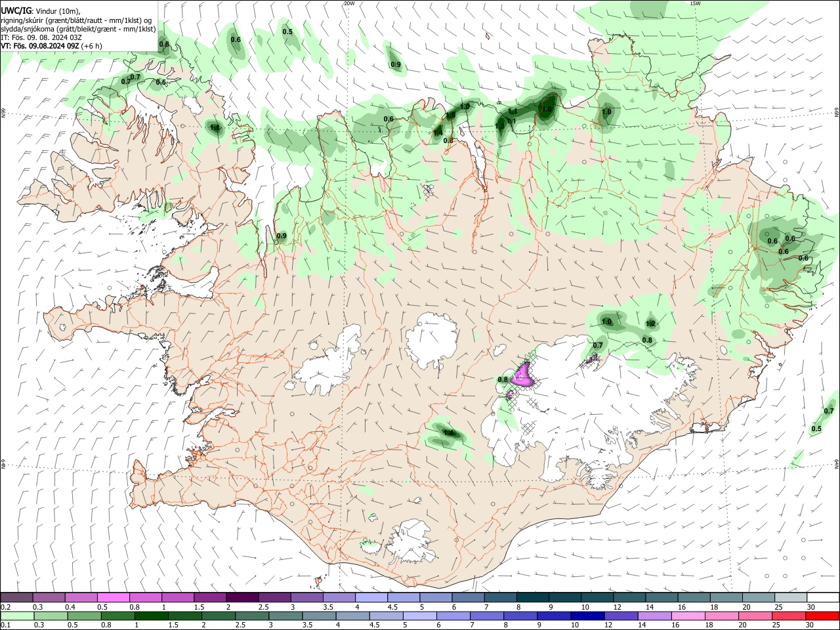Pick the darkest green swatch between 1 and 1.5
The width and height of the screenshot is (840, 630).
click(151, 616)
